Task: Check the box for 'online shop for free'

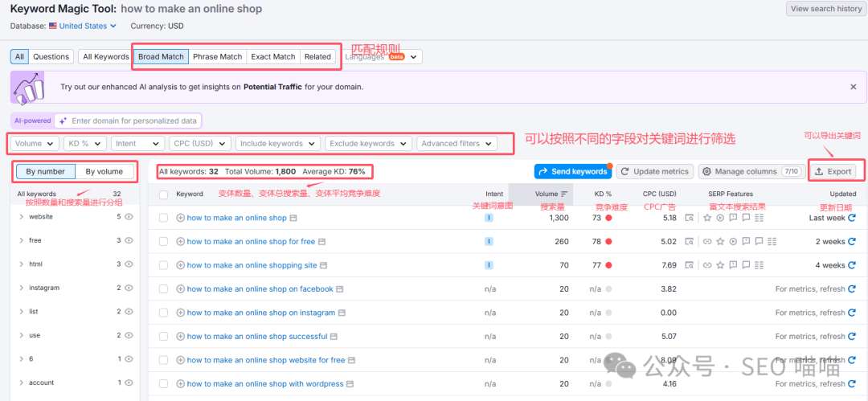Action: (x=163, y=242)
